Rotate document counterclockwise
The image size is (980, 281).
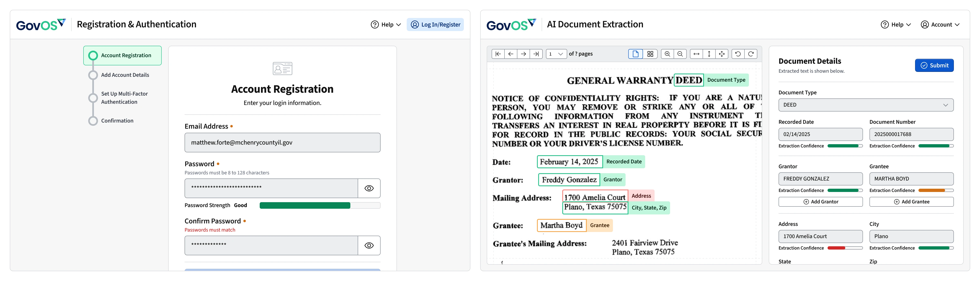[738, 54]
